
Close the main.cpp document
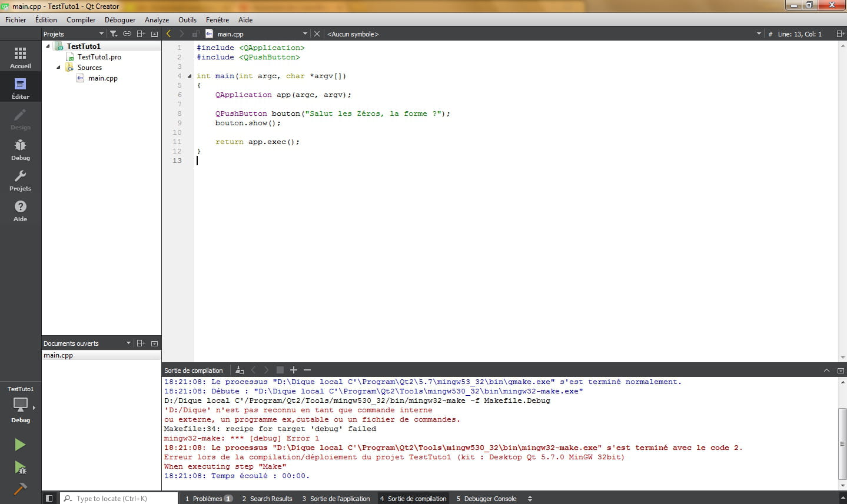pos(317,34)
